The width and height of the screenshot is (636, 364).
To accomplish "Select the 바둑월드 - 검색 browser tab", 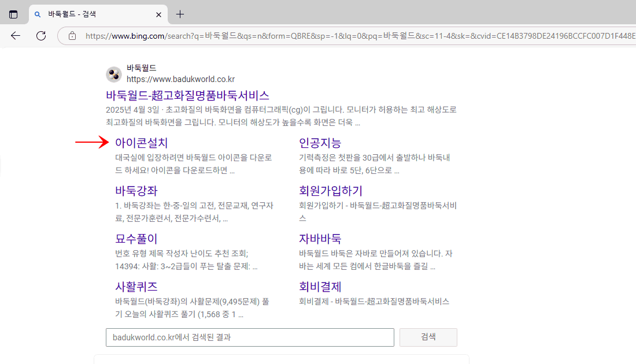I will pyautogui.click(x=98, y=14).
